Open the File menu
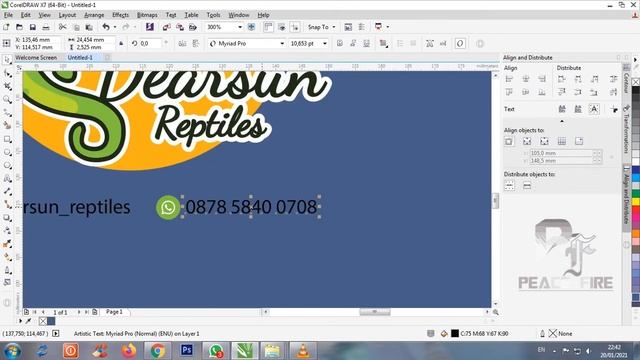 click(8, 15)
